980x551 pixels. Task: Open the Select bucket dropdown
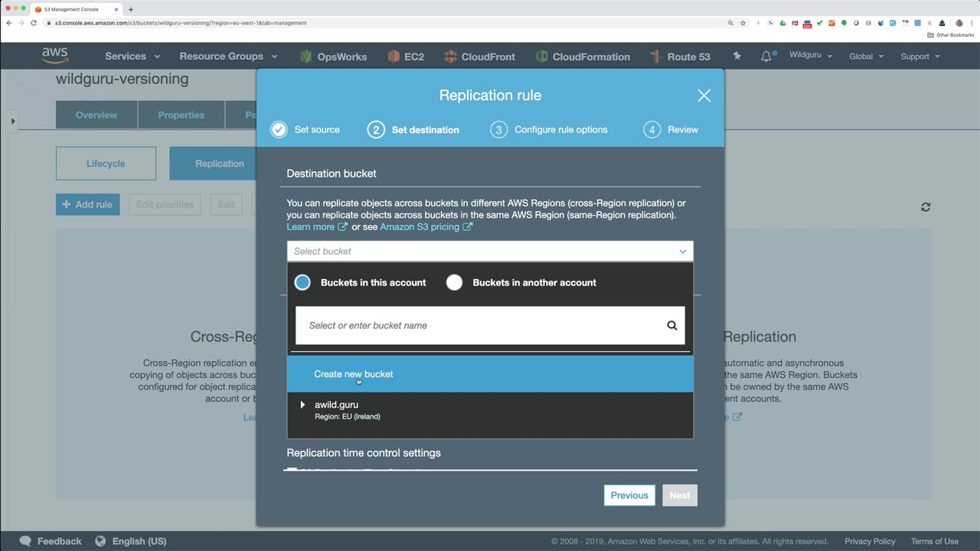[490, 251]
